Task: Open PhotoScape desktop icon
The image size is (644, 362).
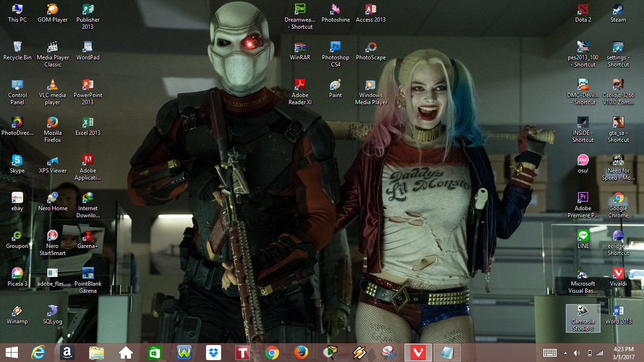Action: pos(371,51)
